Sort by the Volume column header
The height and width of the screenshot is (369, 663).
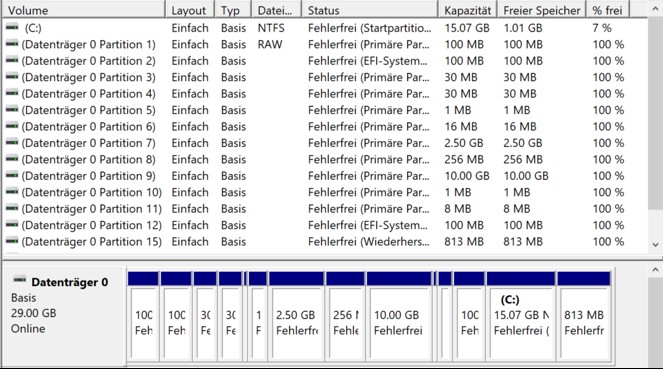click(83, 10)
